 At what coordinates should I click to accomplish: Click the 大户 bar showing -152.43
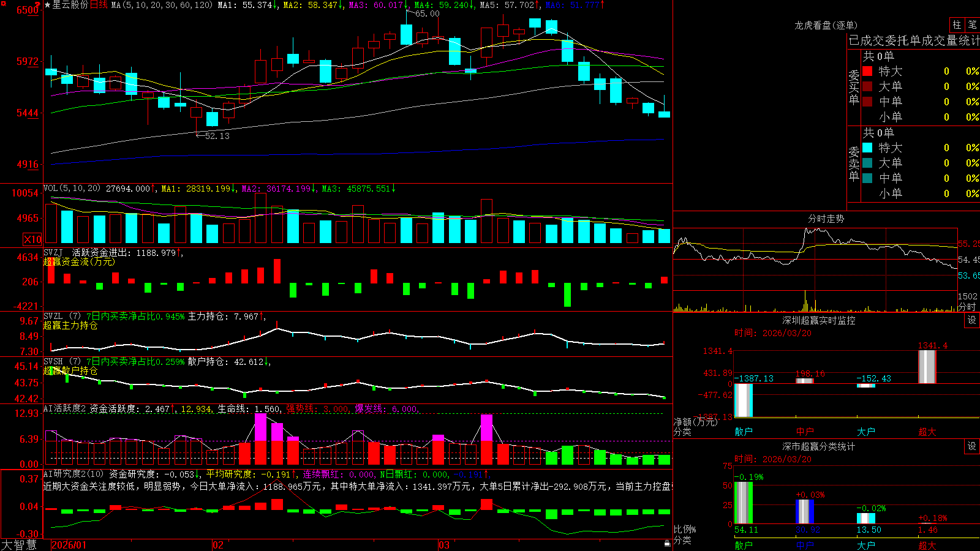click(866, 386)
